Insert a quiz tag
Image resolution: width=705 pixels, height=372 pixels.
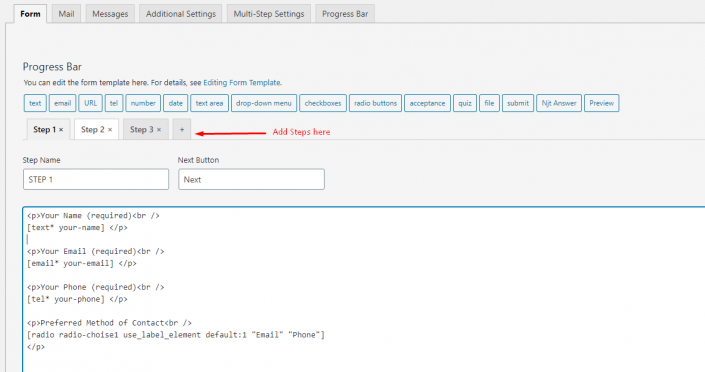[465, 103]
